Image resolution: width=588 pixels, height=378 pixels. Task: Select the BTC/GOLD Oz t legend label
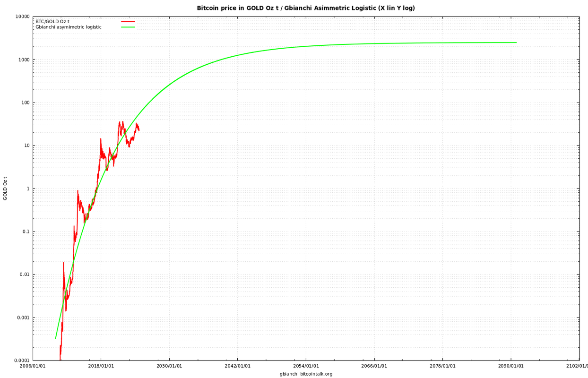pos(52,22)
